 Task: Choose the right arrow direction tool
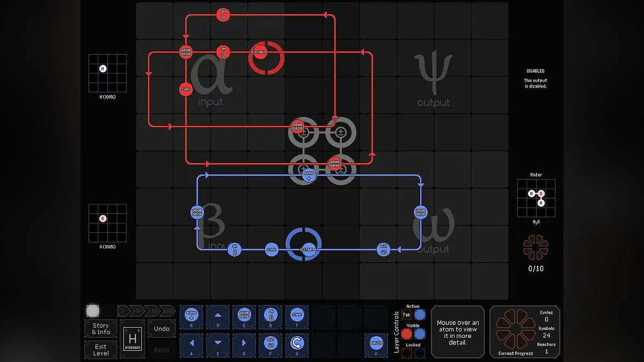tap(244, 343)
